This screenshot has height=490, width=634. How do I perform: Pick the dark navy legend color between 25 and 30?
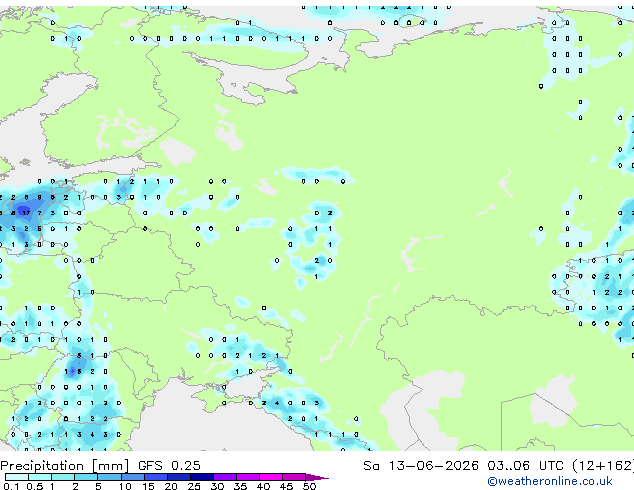tap(202, 477)
